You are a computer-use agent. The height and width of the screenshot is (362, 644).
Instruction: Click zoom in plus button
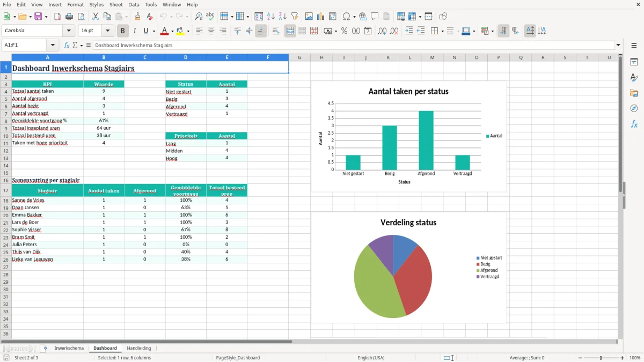click(623, 358)
